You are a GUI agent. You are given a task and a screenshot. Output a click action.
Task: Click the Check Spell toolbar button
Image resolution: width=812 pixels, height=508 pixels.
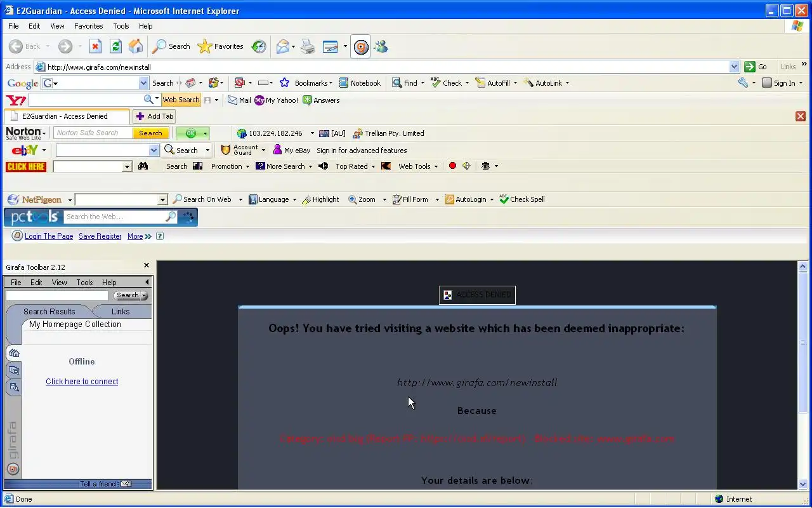(521, 199)
